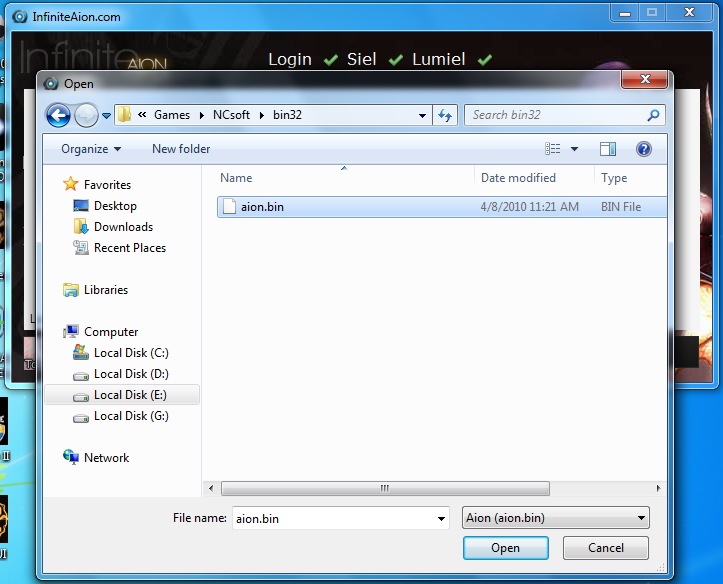Click the scrollbar left arrow

211,488
